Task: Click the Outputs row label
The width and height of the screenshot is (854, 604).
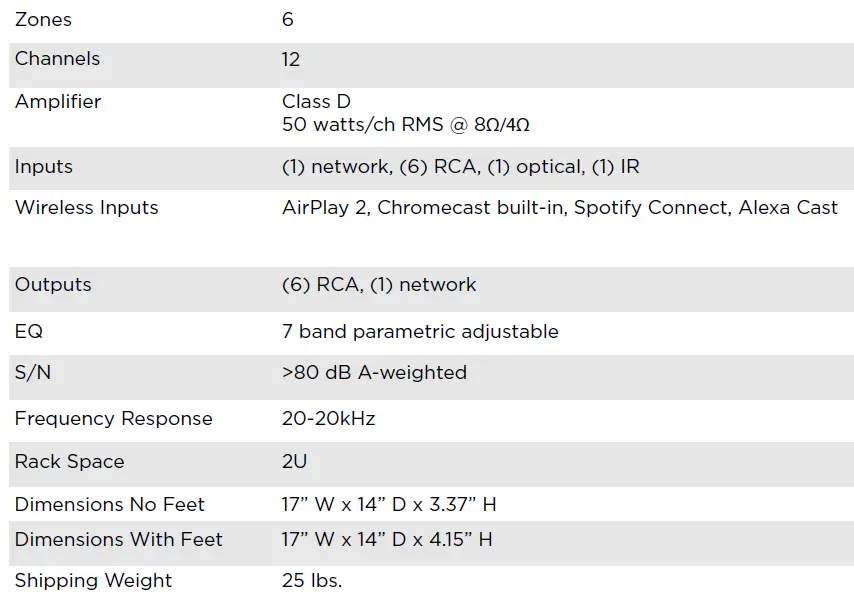Action: (53, 285)
